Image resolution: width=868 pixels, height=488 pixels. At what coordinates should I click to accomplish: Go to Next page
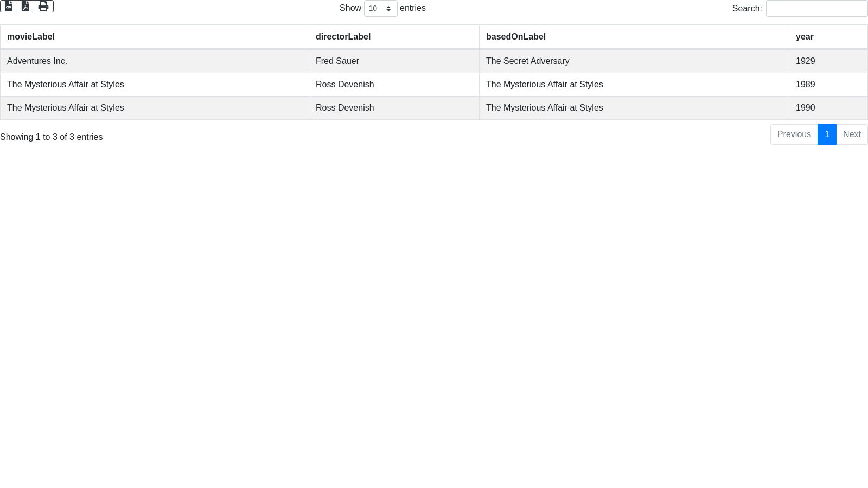[x=852, y=134]
